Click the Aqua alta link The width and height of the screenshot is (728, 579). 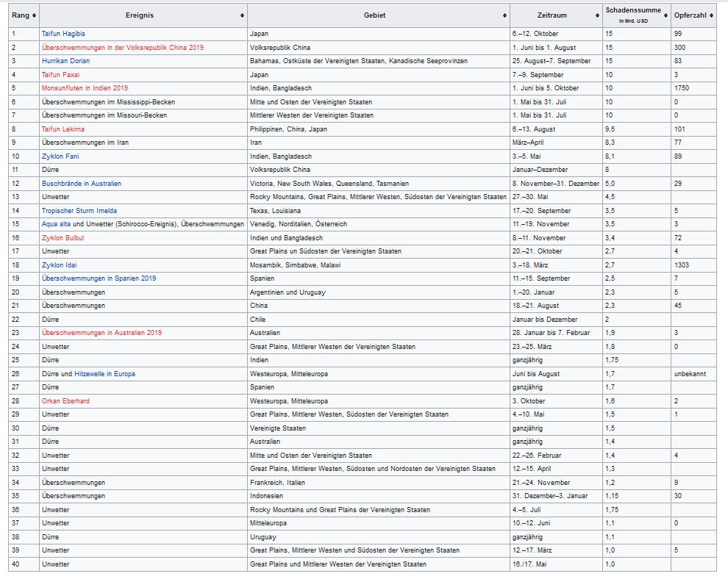56,224
